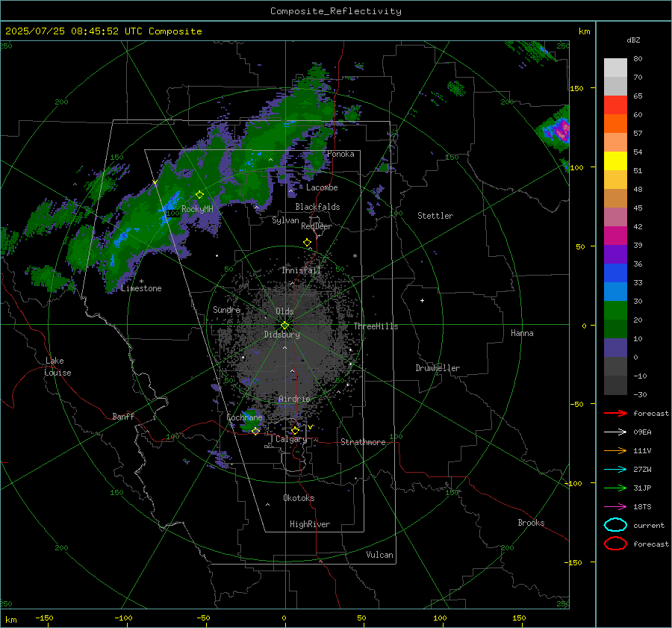Select the orange 111V arrow icon
Viewport: 672px width, 628px height.
point(615,450)
